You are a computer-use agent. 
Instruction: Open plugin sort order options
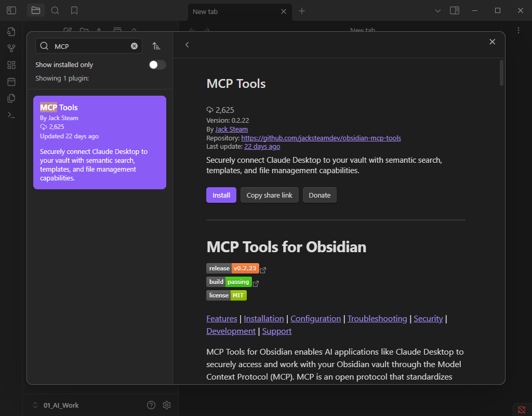point(156,46)
